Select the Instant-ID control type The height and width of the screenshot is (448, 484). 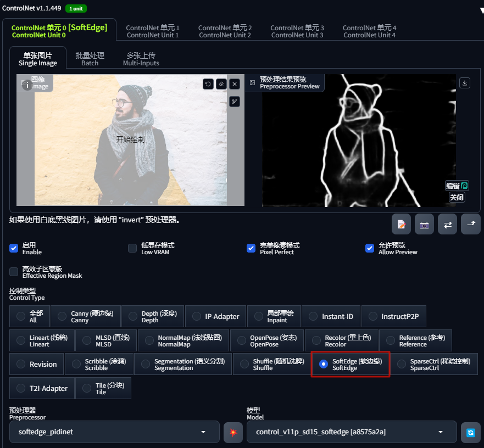pos(331,316)
